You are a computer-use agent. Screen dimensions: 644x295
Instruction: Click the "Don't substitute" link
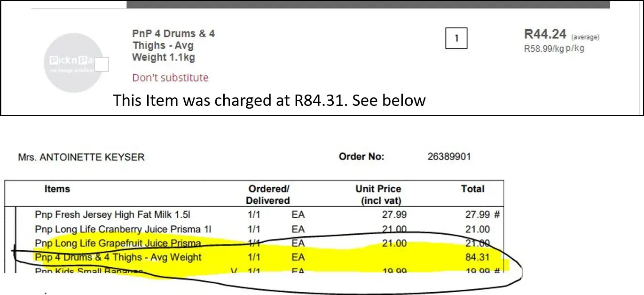[170, 78]
